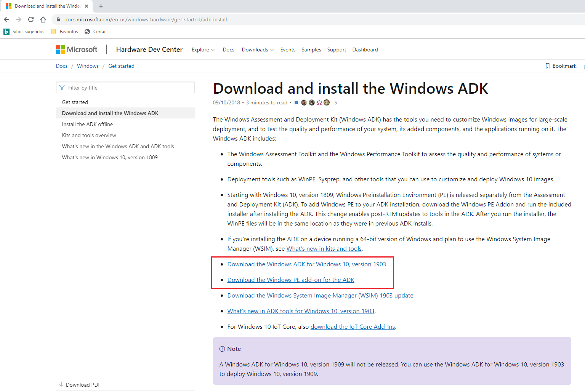The width and height of the screenshot is (585, 392).
Task: Select Dashboard in the navigation bar
Action: point(365,50)
